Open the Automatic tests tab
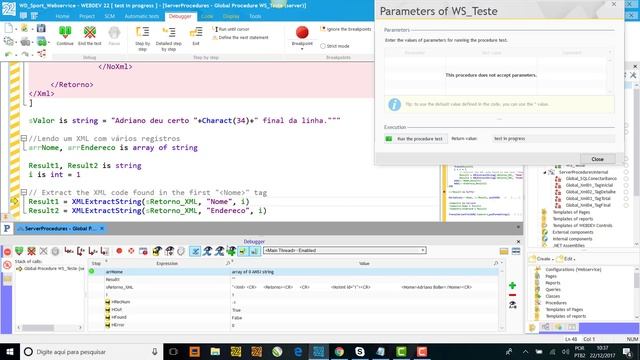The width and height of the screenshot is (640, 360). pyautogui.click(x=142, y=16)
